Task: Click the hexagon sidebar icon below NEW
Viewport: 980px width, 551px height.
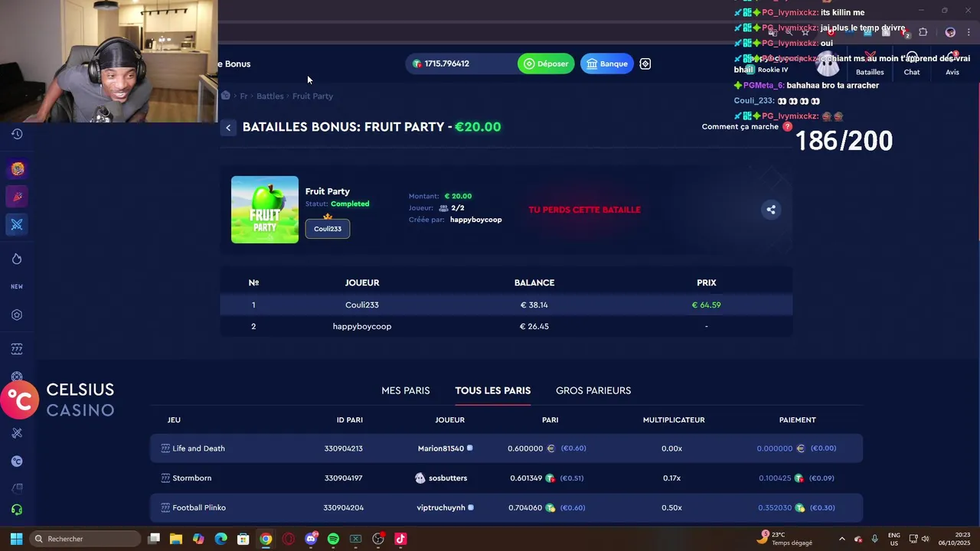Action: [x=17, y=315]
